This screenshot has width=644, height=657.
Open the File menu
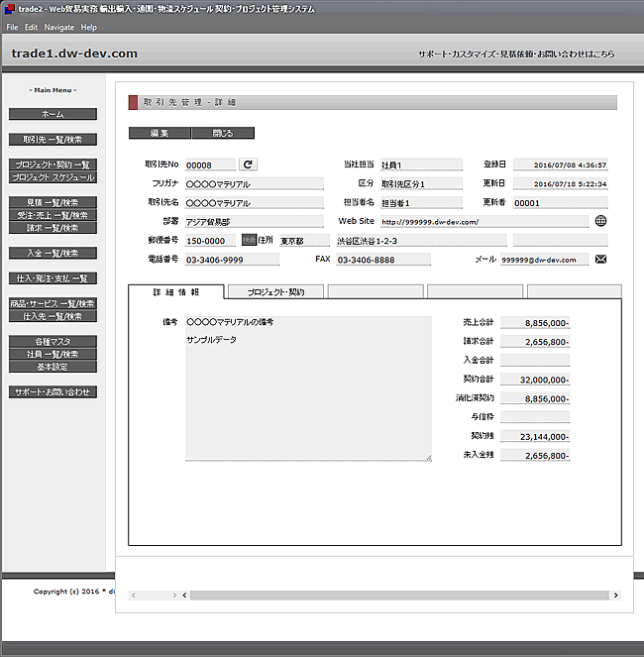click(x=12, y=27)
